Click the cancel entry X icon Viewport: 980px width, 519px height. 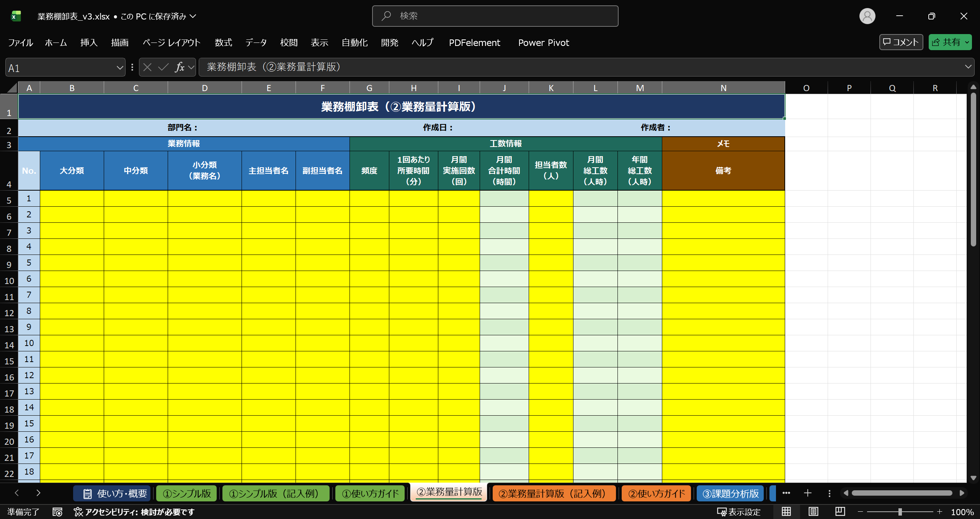click(147, 67)
